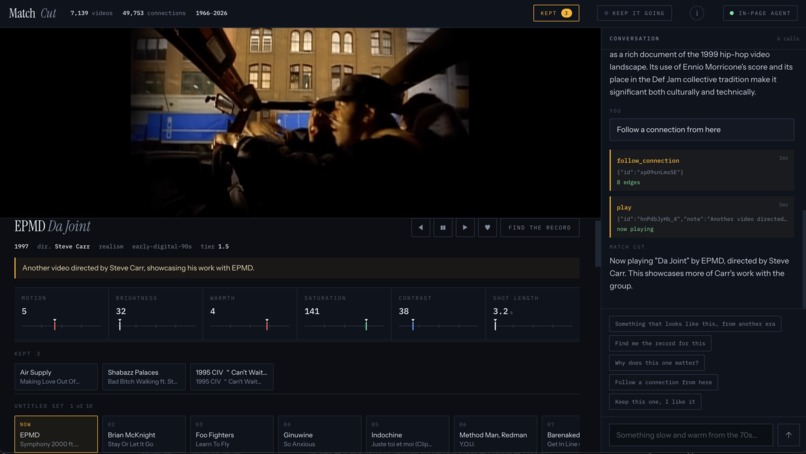
Task: Expand the follow_connection tool call
Action: tap(702, 171)
